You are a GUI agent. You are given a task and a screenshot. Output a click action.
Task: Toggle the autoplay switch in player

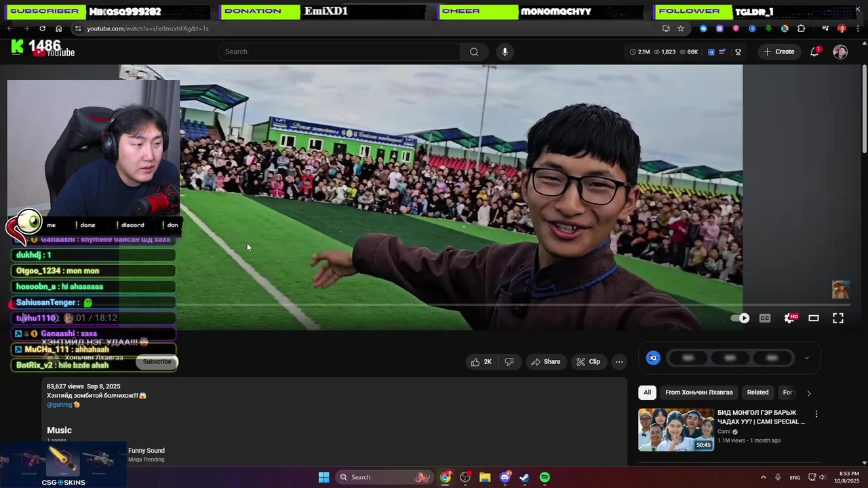click(x=741, y=318)
